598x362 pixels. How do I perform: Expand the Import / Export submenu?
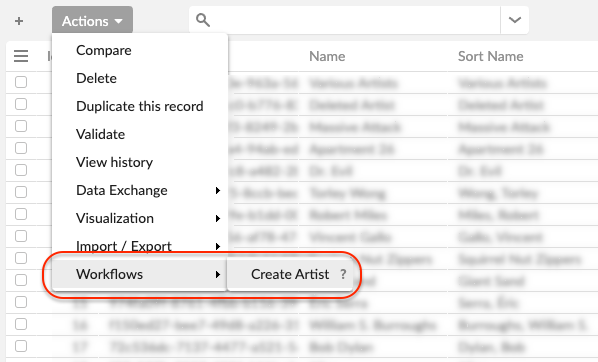point(140,246)
